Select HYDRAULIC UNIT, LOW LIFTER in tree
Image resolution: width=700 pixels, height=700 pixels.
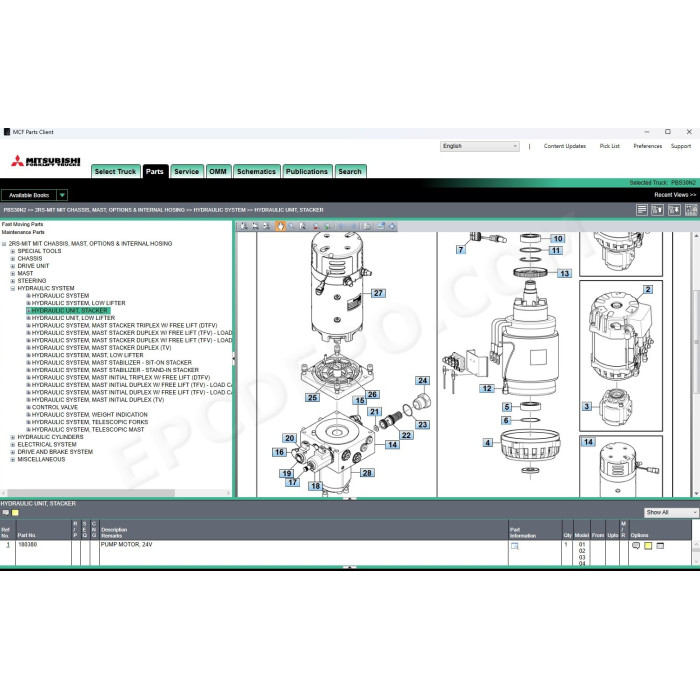(73, 318)
